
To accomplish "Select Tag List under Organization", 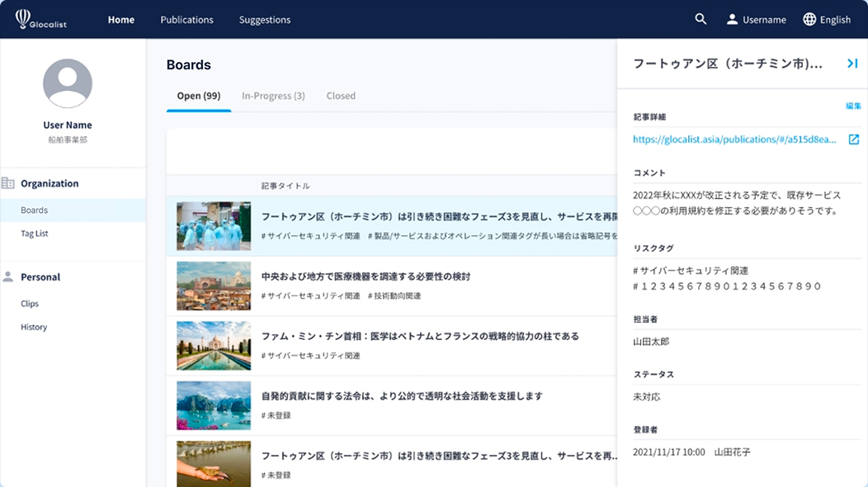I will click(33, 233).
